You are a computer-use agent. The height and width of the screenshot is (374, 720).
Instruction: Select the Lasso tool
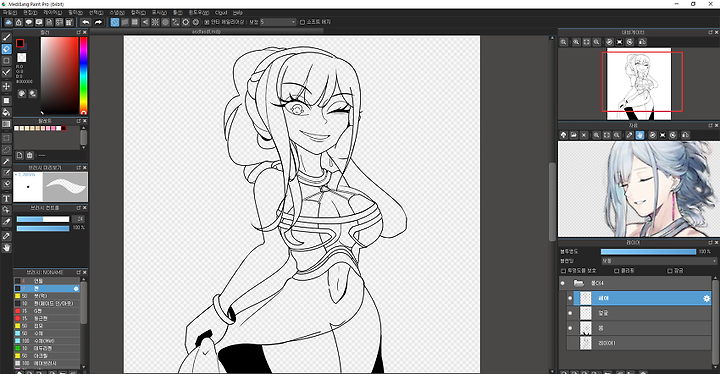pos(6,150)
